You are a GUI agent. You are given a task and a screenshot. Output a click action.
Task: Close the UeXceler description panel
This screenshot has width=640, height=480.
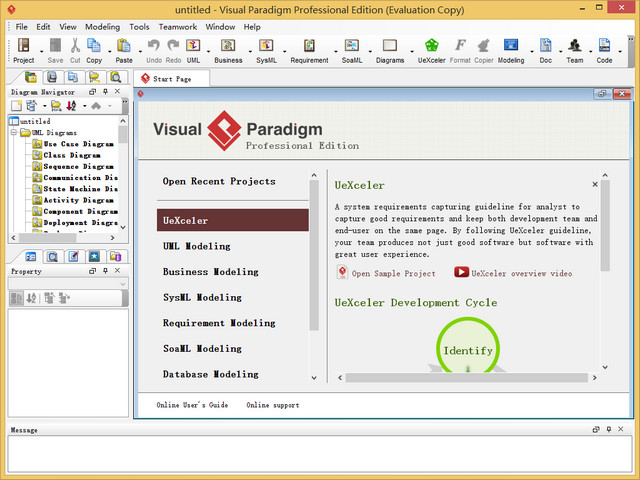(x=595, y=184)
